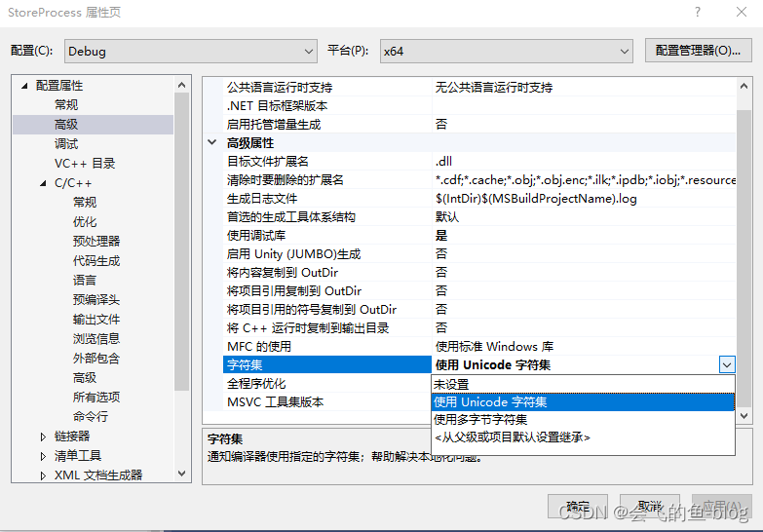Click the help question mark icon
Image resolution: width=763 pixels, height=532 pixels.
(698, 12)
